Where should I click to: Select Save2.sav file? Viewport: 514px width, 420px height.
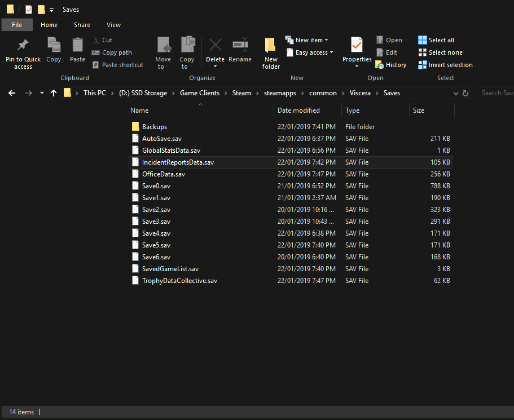coord(291,210)
